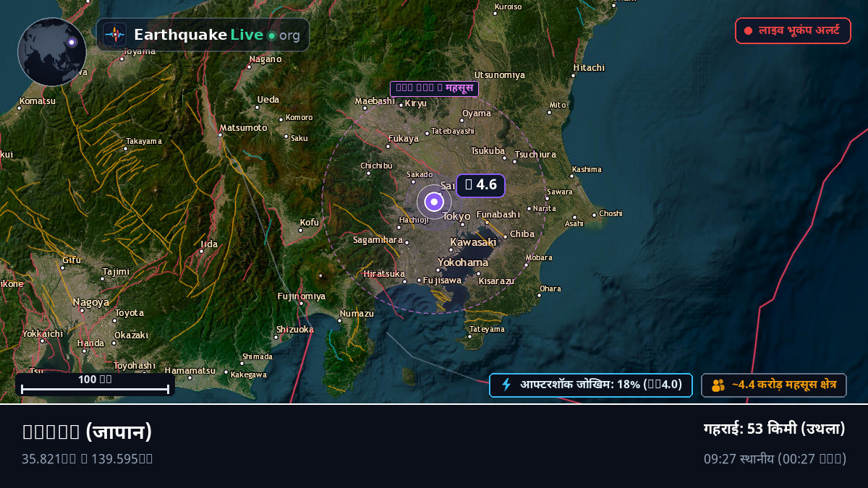Image resolution: width=868 pixels, height=488 pixels.
Task: Click the Narita city label
Action: 545,208
